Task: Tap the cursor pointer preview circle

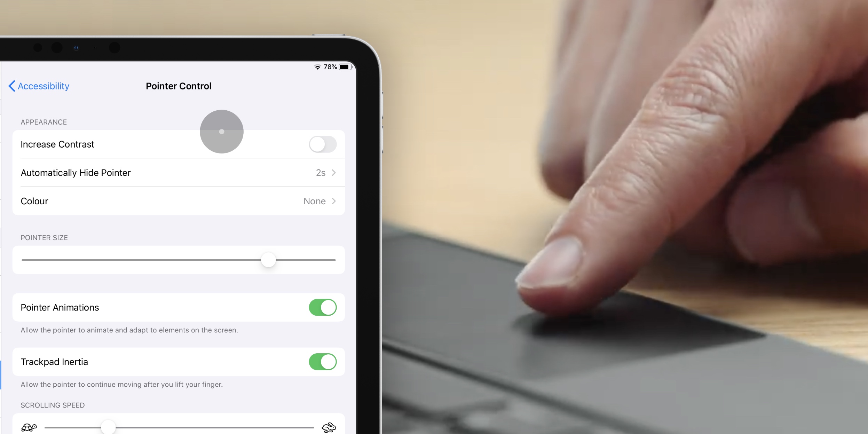Action: pyautogui.click(x=221, y=131)
